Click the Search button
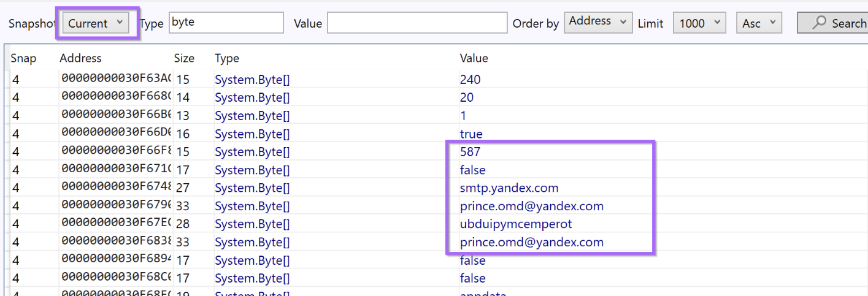Screen dimensions: 868x296 (x=832, y=23)
